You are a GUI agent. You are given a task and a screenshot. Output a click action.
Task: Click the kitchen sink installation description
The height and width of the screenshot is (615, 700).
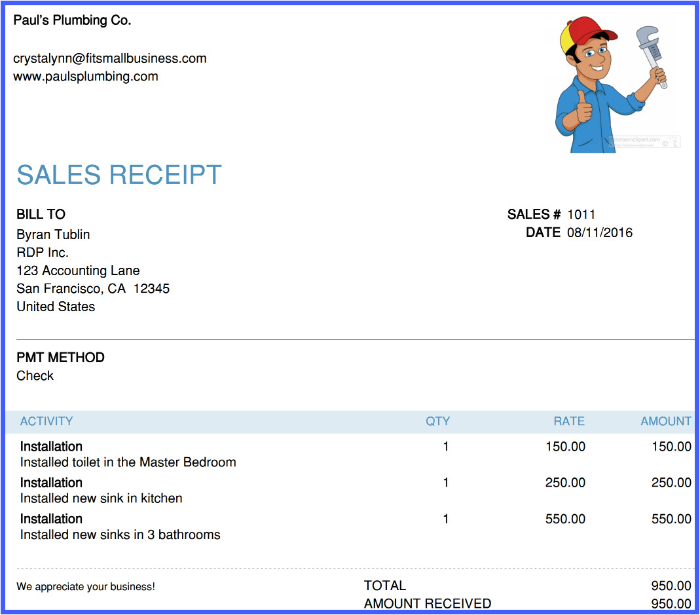point(101,498)
